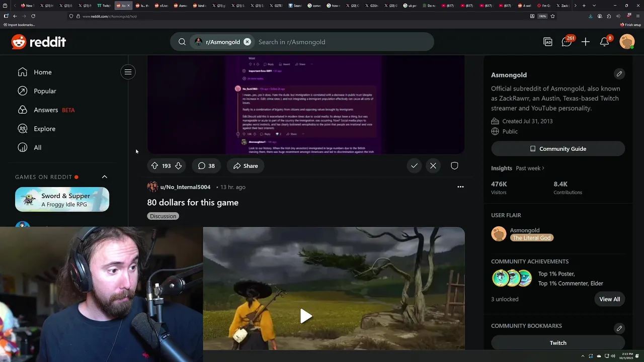
Task: Click Finish setup in browser toolbar
Action: pos(631,25)
